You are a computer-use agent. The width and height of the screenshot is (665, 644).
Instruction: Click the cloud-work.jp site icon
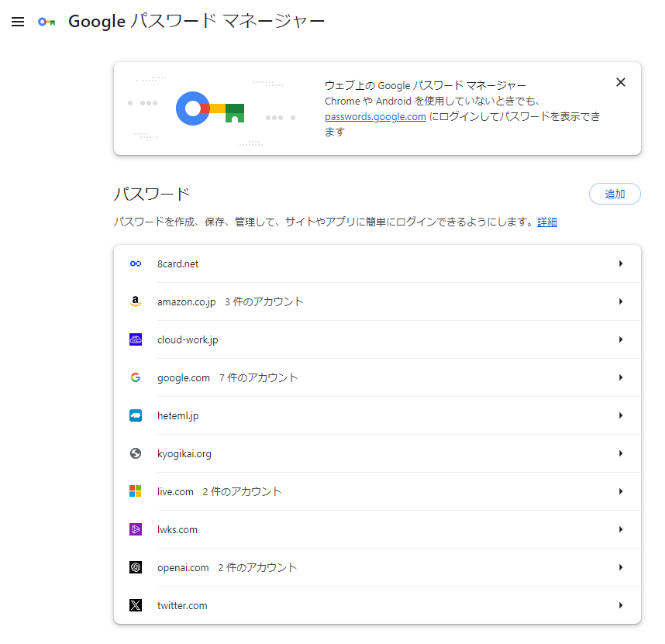click(136, 339)
